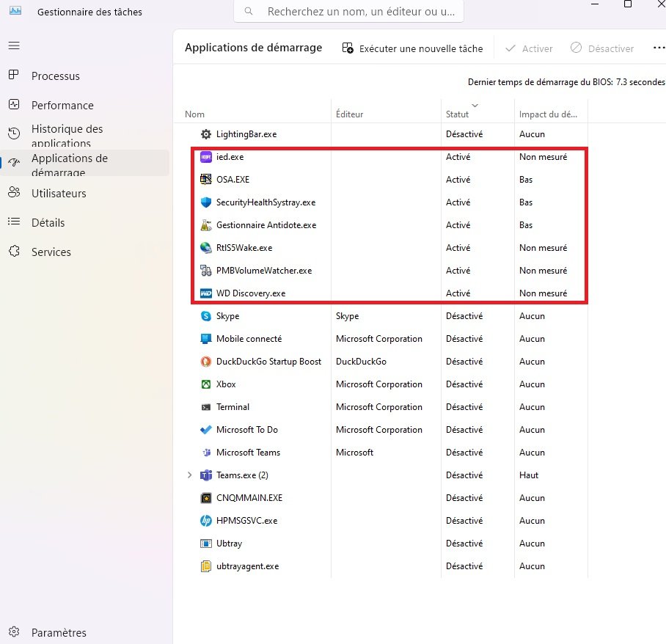The height and width of the screenshot is (644, 666).
Task: Click the Skype publisher cell
Action: (x=347, y=316)
